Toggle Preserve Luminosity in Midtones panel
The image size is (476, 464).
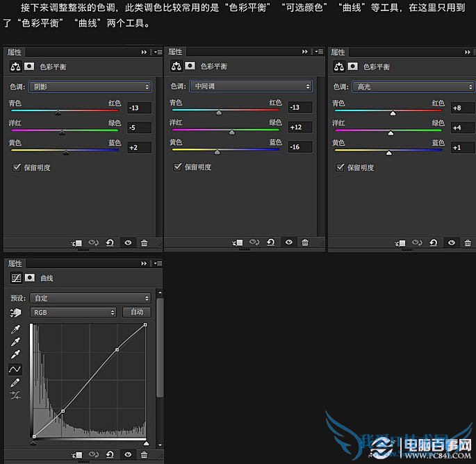(x=178, y=167)
